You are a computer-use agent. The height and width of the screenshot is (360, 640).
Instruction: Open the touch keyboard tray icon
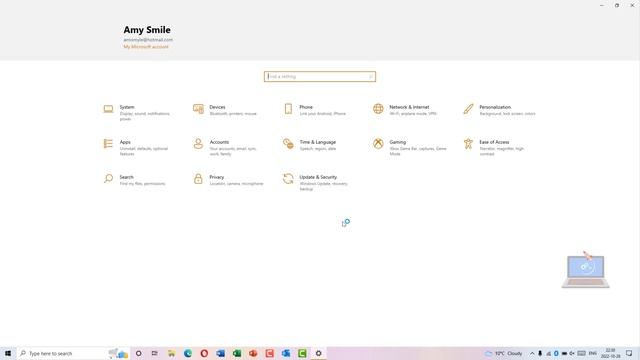click(581, 353)
